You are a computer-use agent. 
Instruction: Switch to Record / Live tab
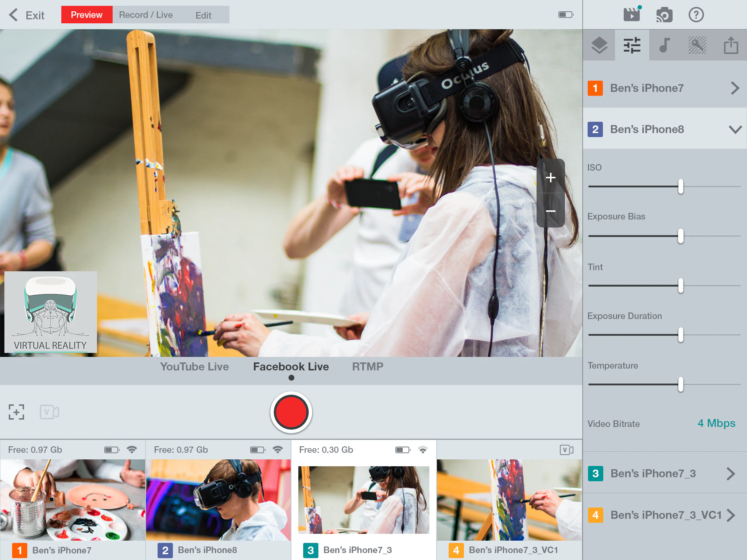click(x=146, y=15)
